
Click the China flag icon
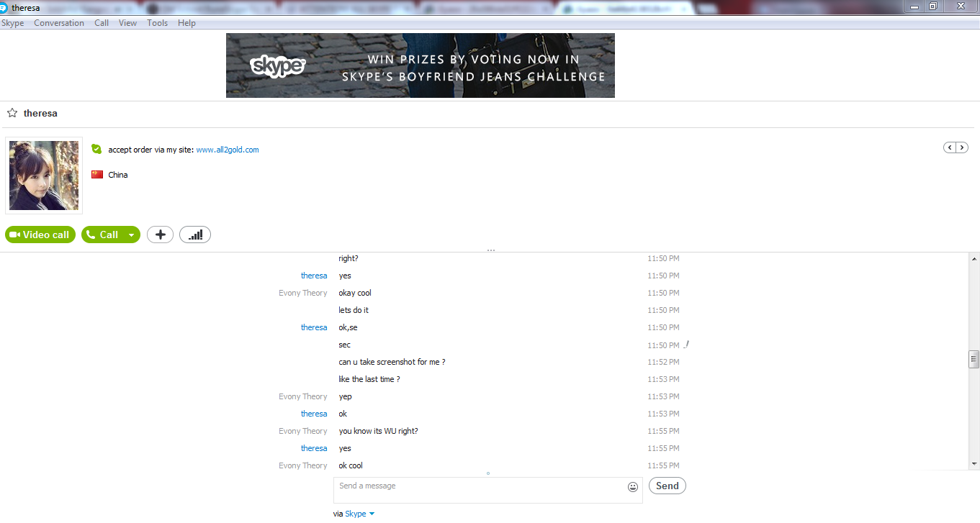(97, 175)
